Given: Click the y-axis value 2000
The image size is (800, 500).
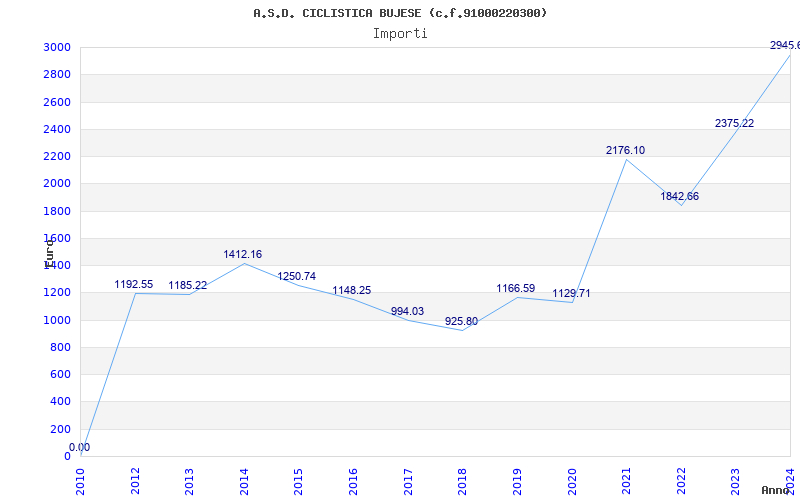Looking at the screenshot, I should [x=57, y=184].
